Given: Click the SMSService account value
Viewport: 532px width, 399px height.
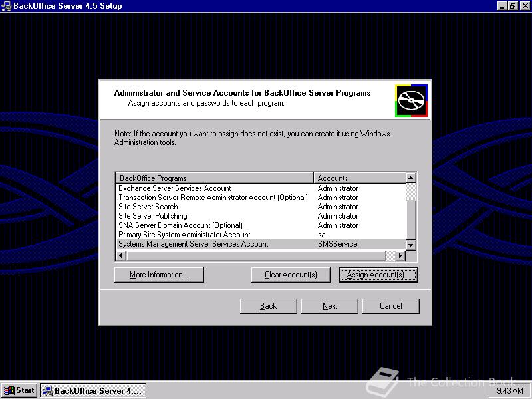Looking at the screenshot, I should click(338, 244).
